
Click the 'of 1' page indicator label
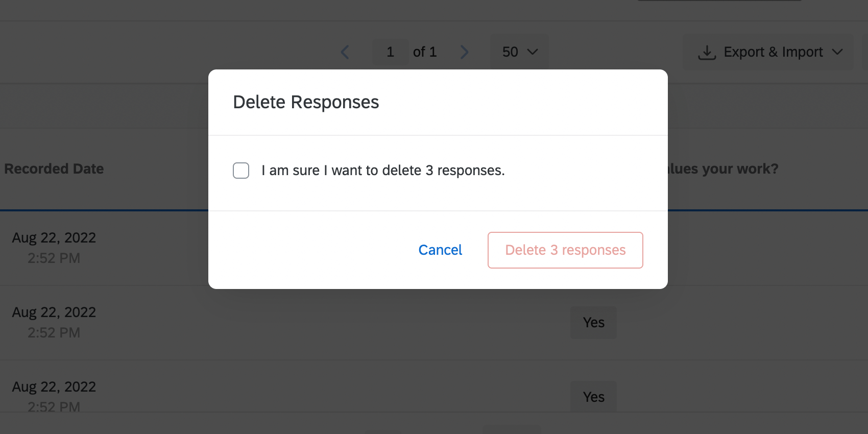(x=424, y=52)
